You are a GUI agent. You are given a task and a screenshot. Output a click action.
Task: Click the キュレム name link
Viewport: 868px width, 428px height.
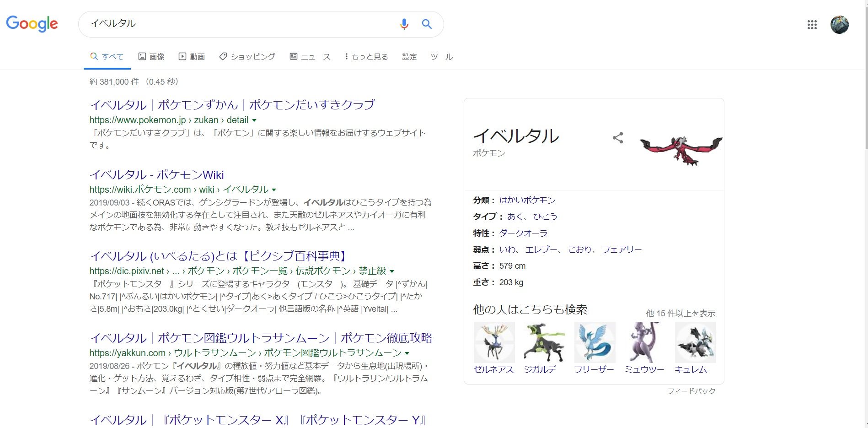pyautogui.click(x=691, y=369)
